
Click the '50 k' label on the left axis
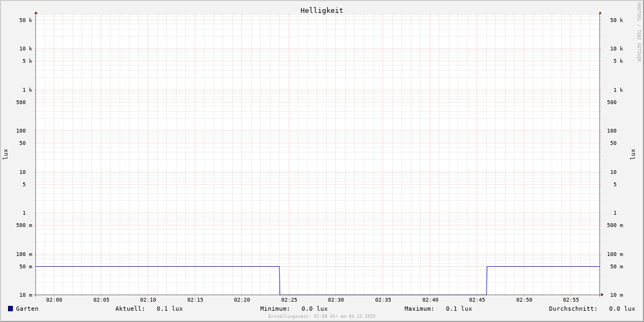[x=26, y=20]
